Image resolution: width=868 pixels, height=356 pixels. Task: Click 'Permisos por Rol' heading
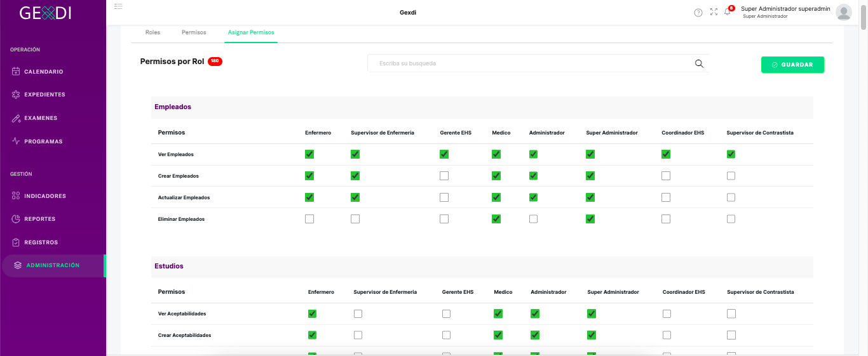coord(172,62)
